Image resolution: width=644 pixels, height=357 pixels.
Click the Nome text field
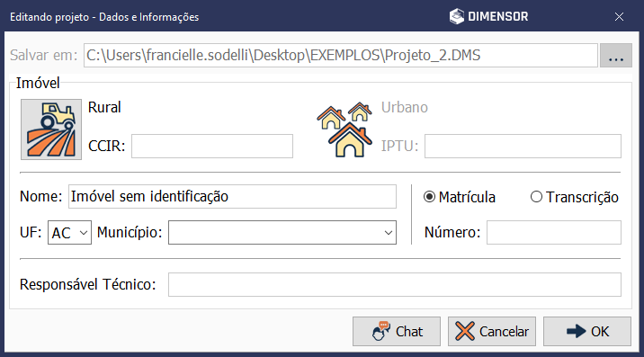tap(232, 196)
